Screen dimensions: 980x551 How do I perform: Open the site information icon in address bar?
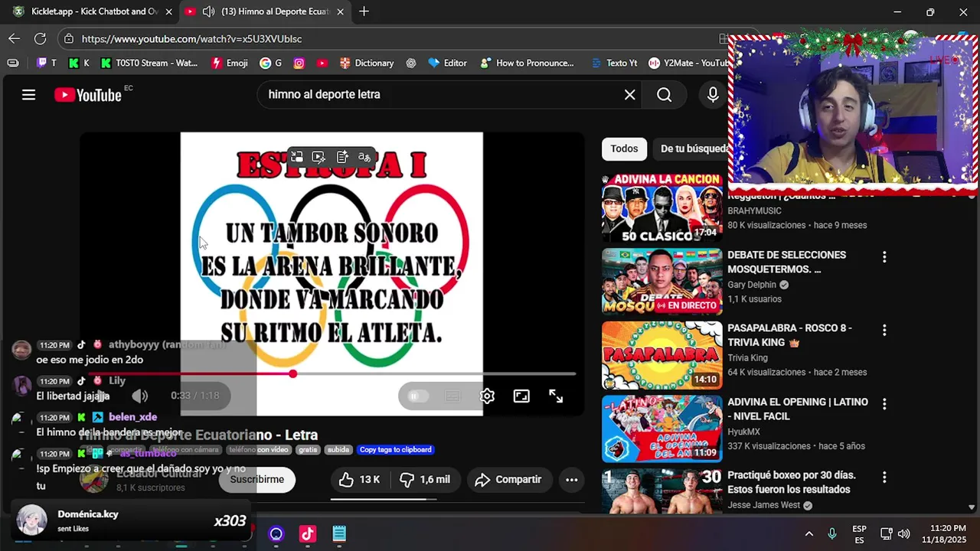click(69, 39)
